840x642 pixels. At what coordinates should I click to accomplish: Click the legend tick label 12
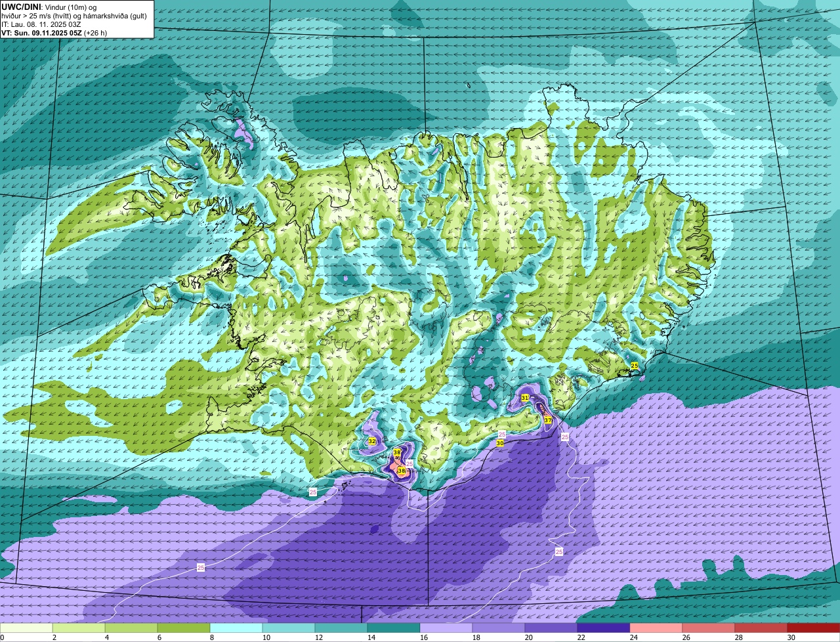tap(318, 637)
